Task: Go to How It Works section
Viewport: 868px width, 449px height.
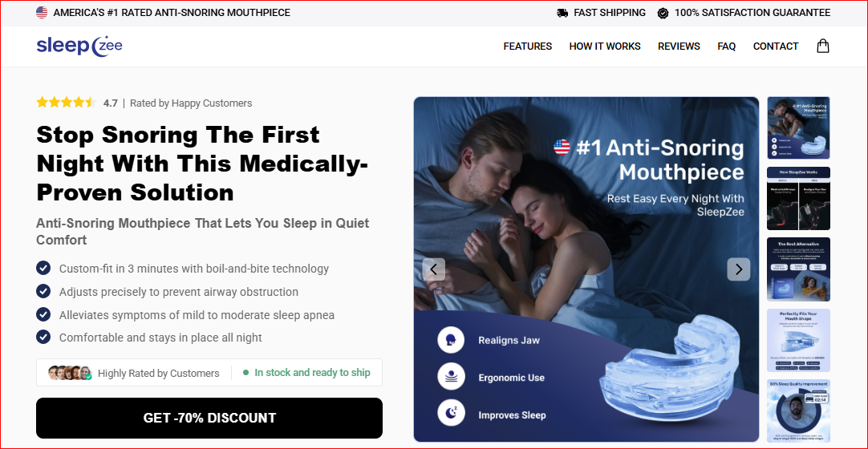Action: click(605, 47)
